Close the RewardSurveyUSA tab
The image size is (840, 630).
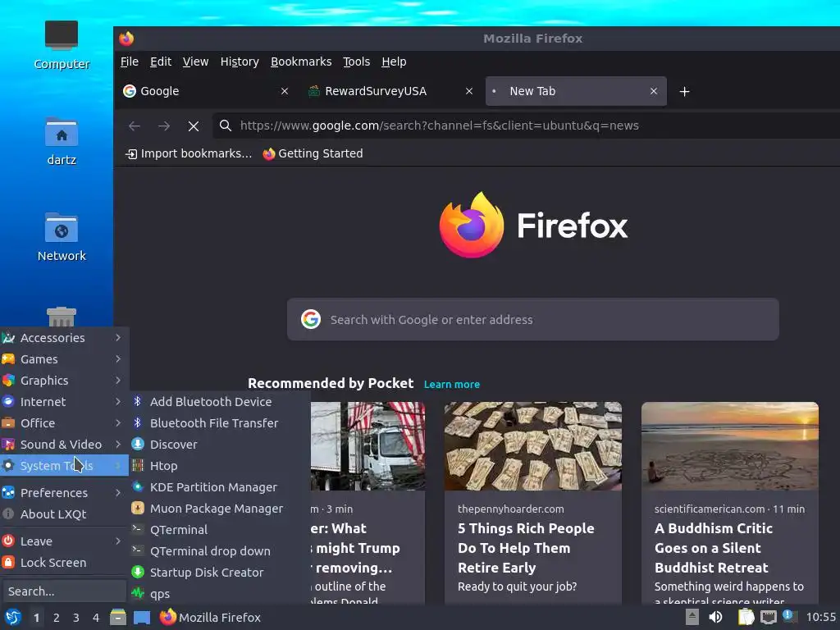pos(468,91)
